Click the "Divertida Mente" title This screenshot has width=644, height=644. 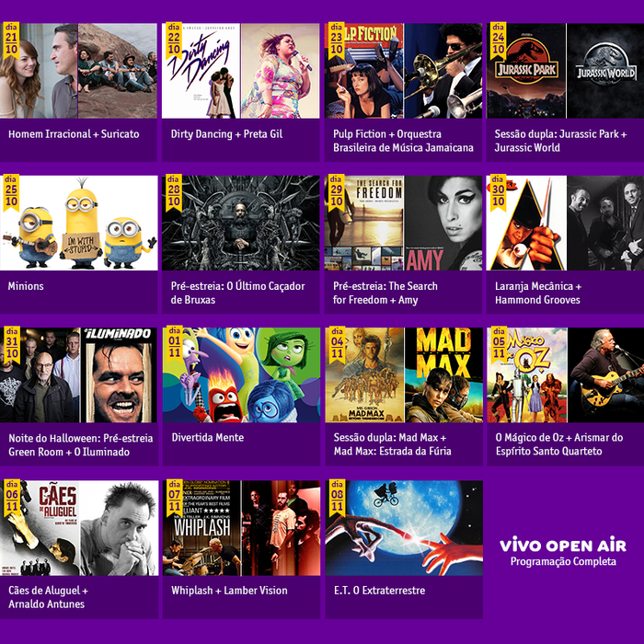pos(208,438)
